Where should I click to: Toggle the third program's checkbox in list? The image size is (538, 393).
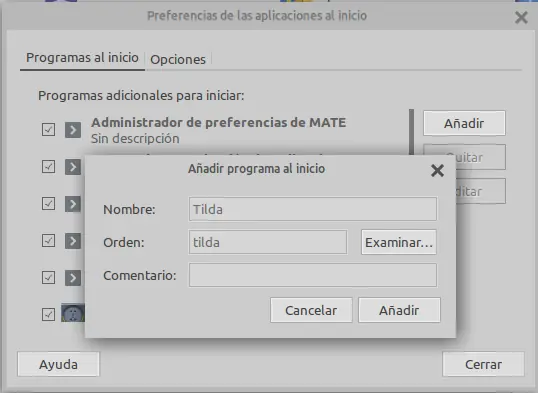[x=48, y=204]
